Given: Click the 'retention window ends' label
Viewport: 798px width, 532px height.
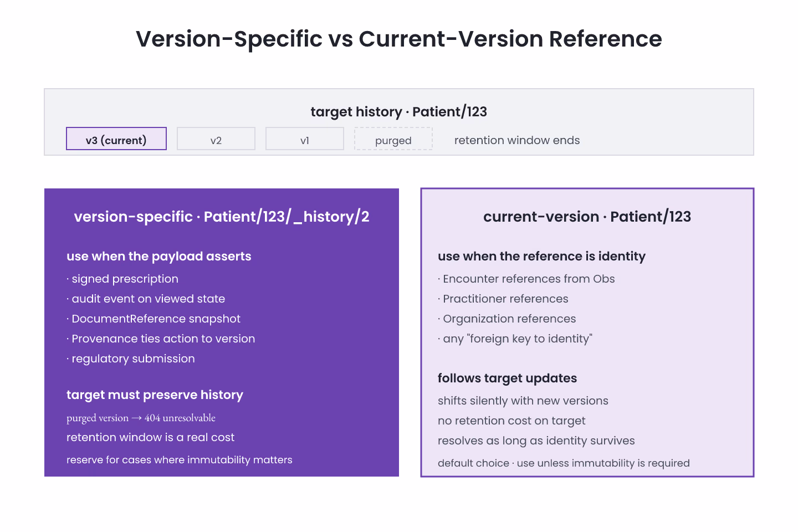Looking at the screenshot, I should (517, 140).
